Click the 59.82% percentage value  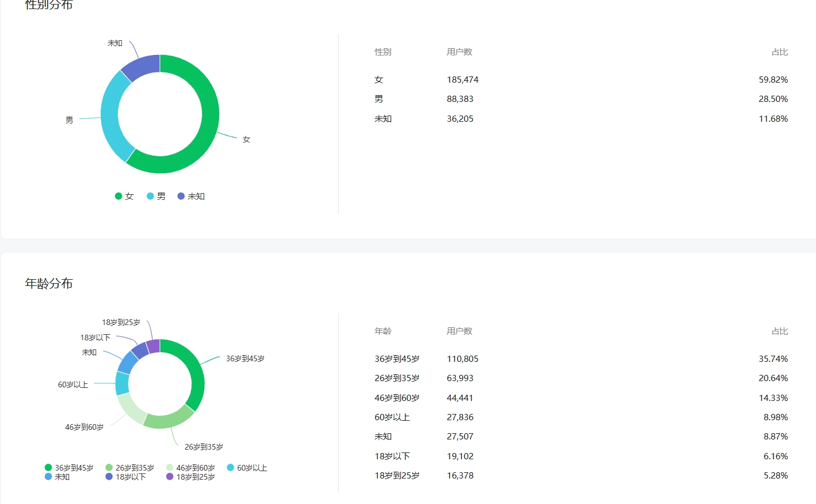pyautogui.click(x=774, y=80)
